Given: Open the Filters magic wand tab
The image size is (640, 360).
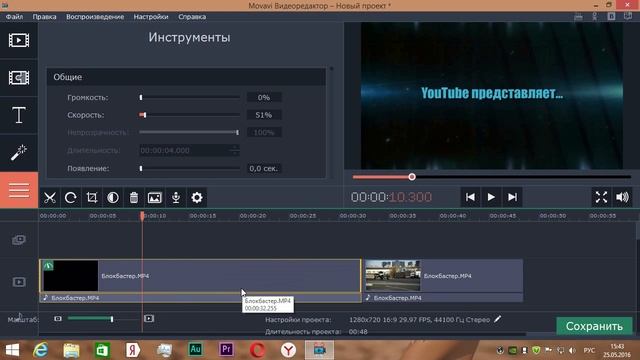Looking at the screenshot, I should click(19, 153).
